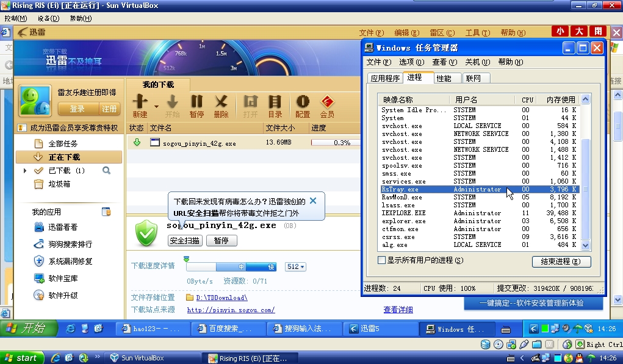
Task: Switch to 百度搜索 taskbar window
Action: [228, 329]
